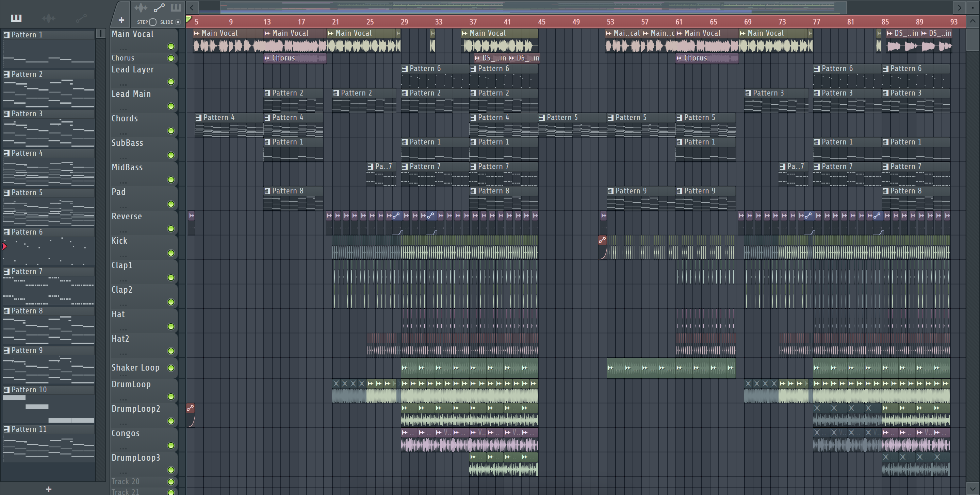980x495 pixels.
Task: Select the pattern clip focus piano icon
Action: pyautogui.click(x=176, y=7)
